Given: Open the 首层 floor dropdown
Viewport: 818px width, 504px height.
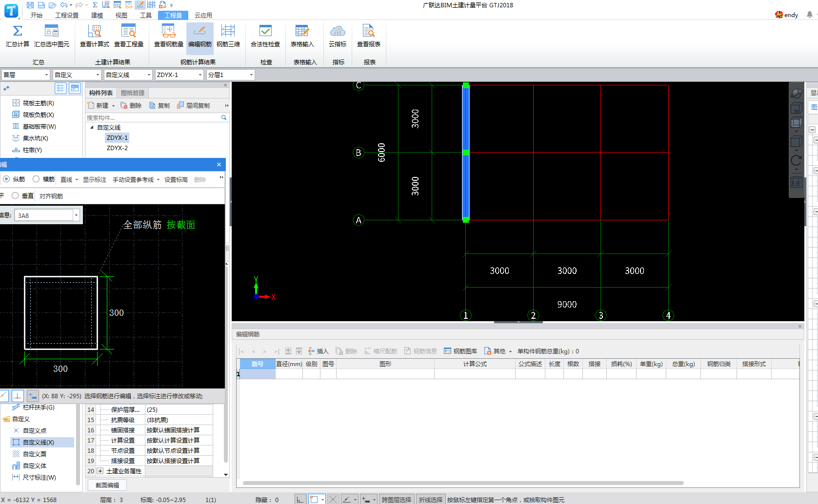Looking at the screenshot, I should click(25, 75).
